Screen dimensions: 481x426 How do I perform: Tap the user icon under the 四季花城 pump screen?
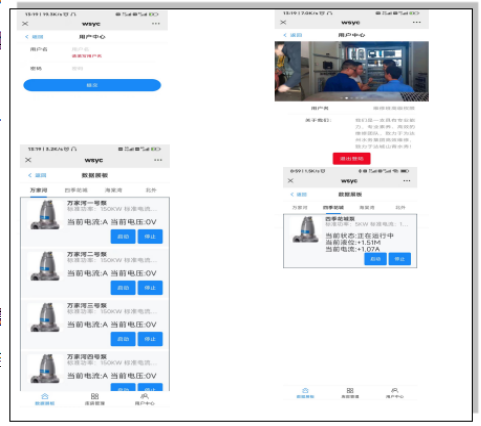pyautogui.click(x=395, y=393)
